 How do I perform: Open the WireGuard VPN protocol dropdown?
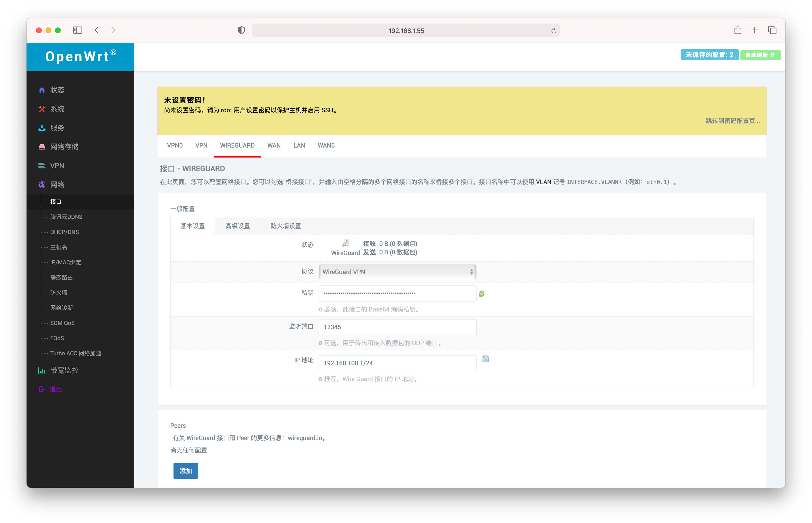click(x=397, y=272)
